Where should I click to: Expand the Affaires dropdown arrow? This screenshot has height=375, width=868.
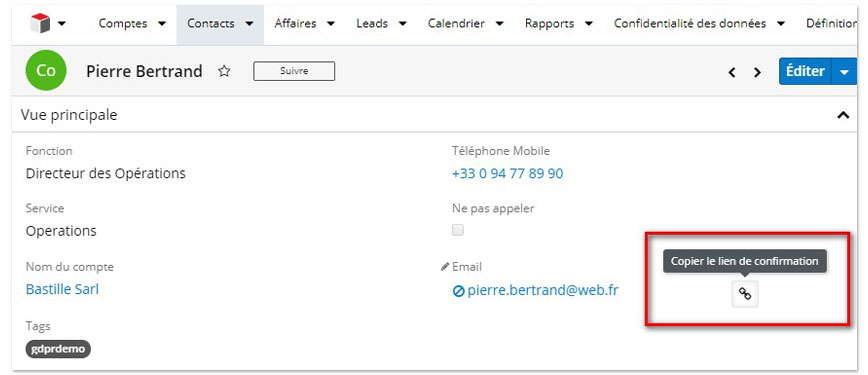(331, 24)
